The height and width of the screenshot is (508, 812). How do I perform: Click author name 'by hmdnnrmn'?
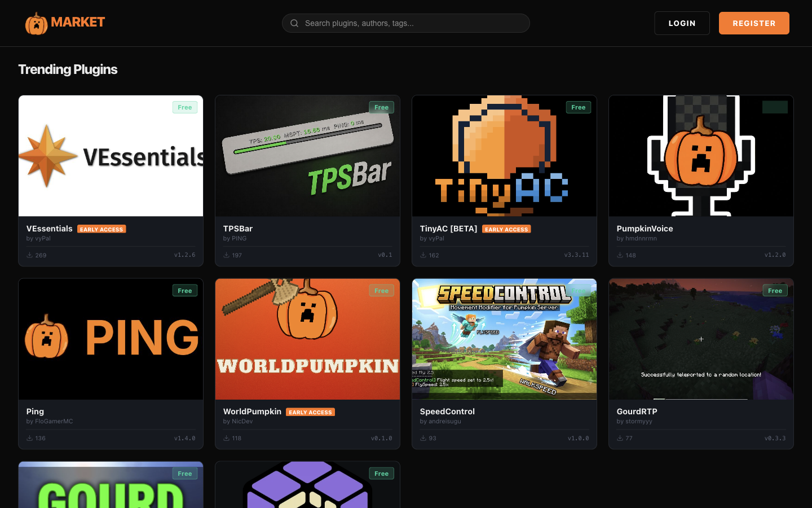pos(637,238)
